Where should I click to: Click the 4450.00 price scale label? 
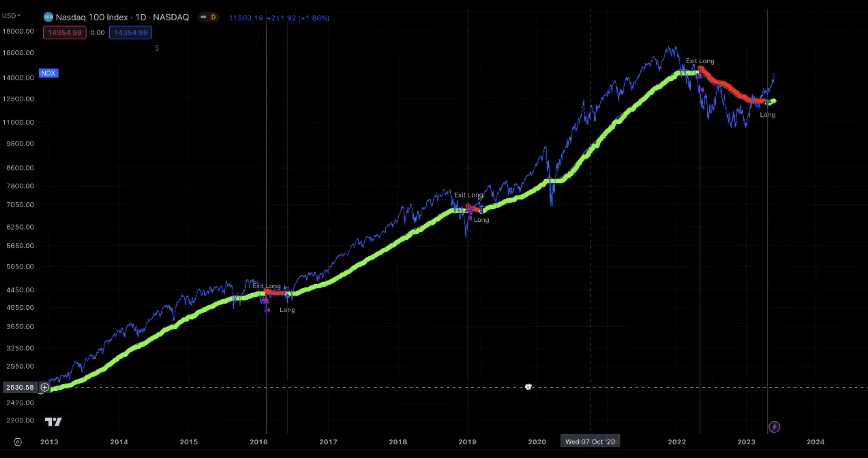coord(20,290)
